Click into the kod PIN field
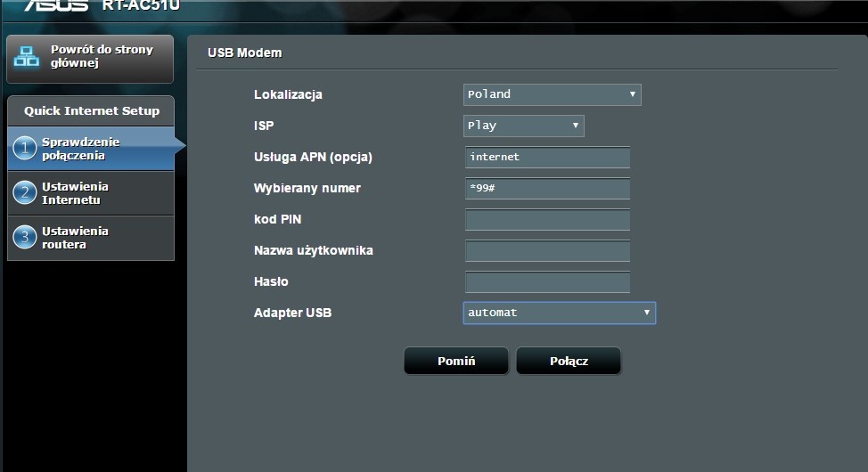 click(x=547, y=220)
